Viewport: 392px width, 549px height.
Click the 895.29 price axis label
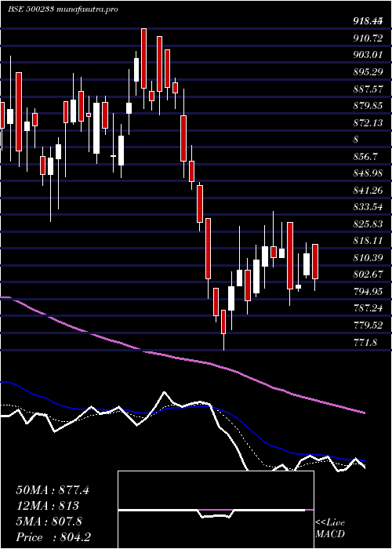[x=368, y=72]
